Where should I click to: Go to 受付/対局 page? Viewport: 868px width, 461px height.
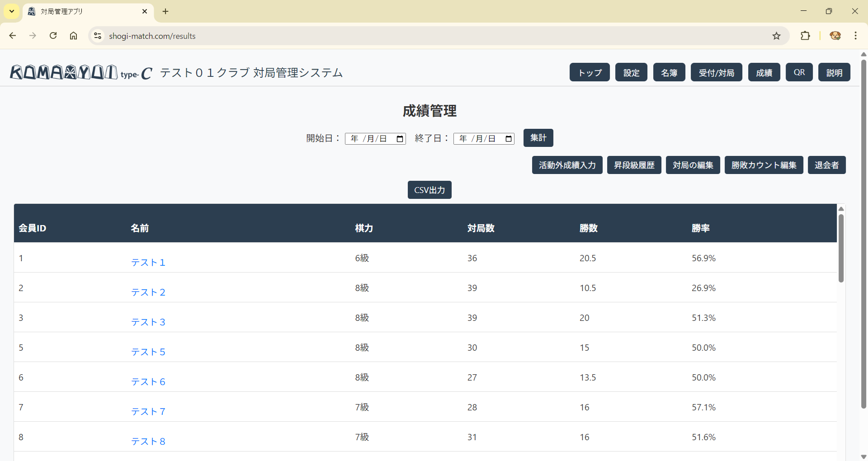716,72
